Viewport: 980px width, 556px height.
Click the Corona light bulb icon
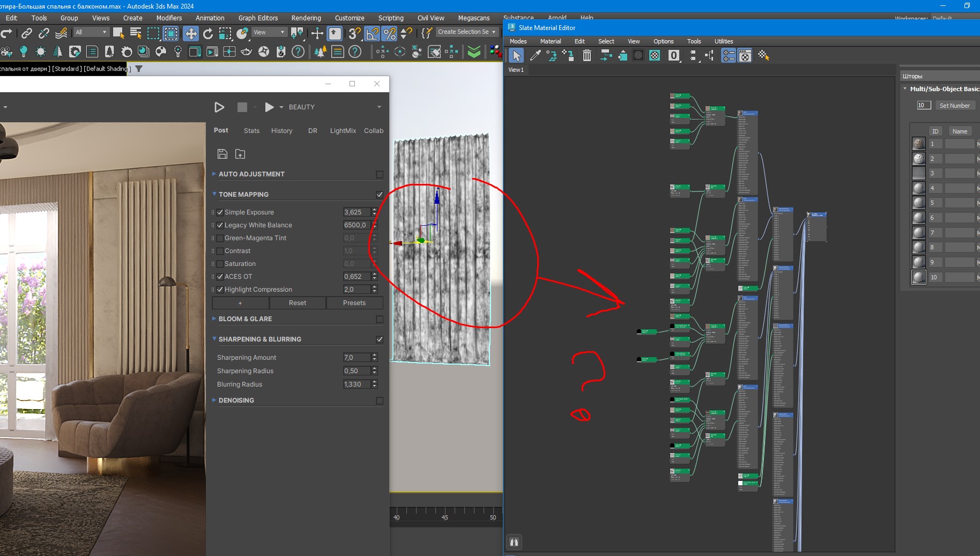coord(23,51)
